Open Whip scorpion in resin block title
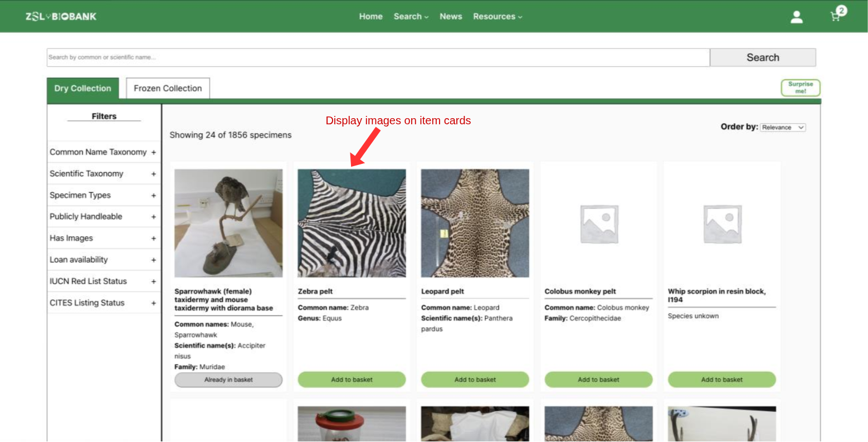 pyautogui.click(x=717, y=295)
